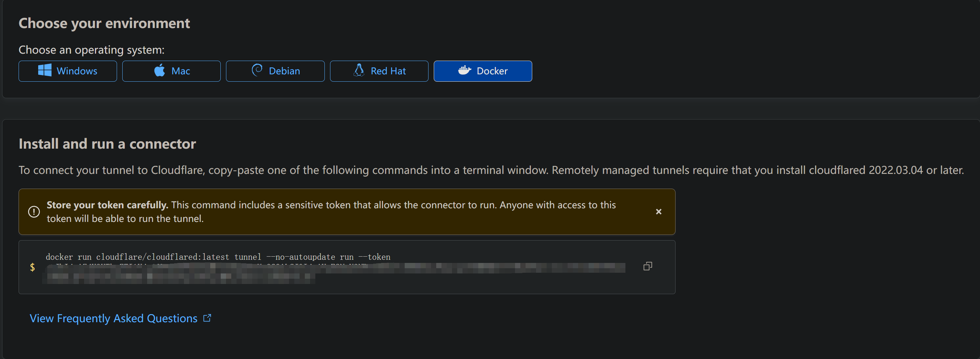Switch environment to Debian
Image resolution: width=980 pixels, height=359 pixels.
(275, 71)
